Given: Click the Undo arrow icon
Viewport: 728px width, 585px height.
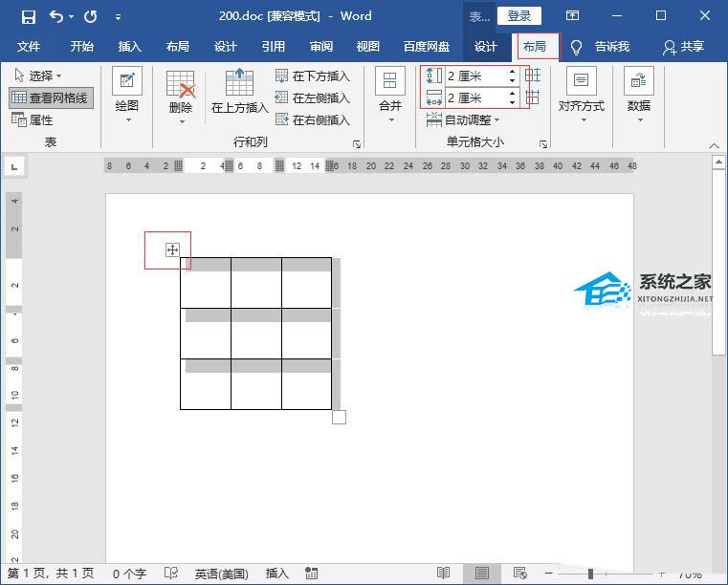Looking at the screenshot, I should click(56, 16).
